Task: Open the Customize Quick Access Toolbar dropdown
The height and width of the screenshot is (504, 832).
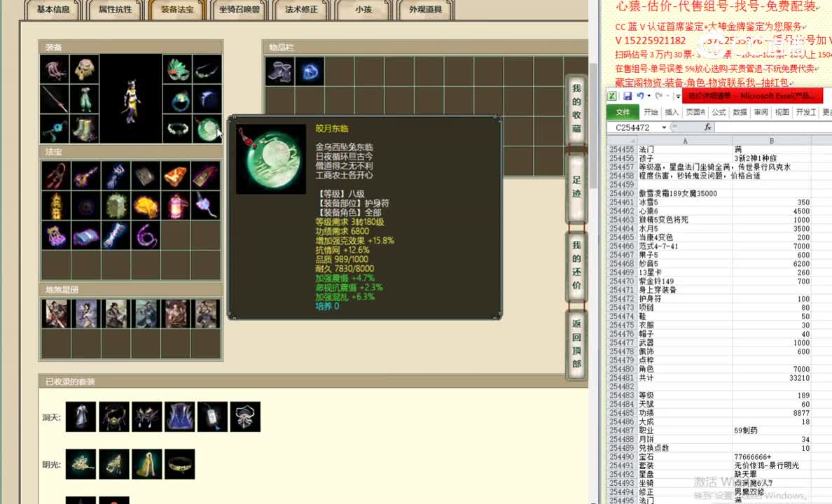Action: point(678,97)
